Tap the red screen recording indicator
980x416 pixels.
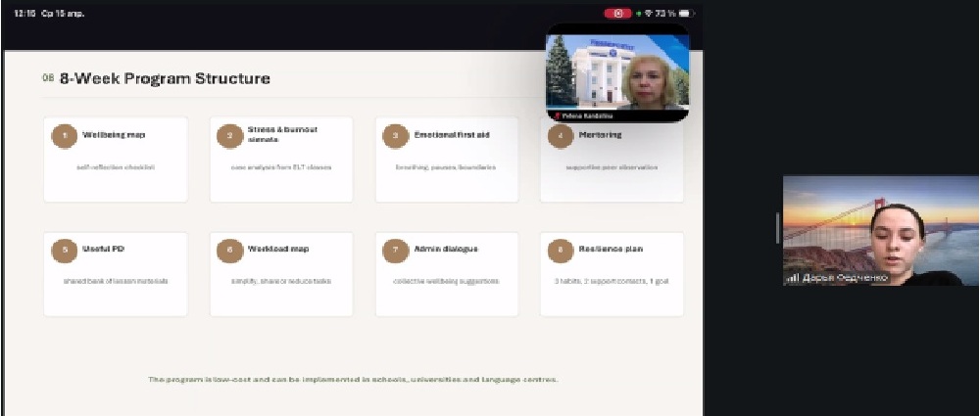[617, 14]
